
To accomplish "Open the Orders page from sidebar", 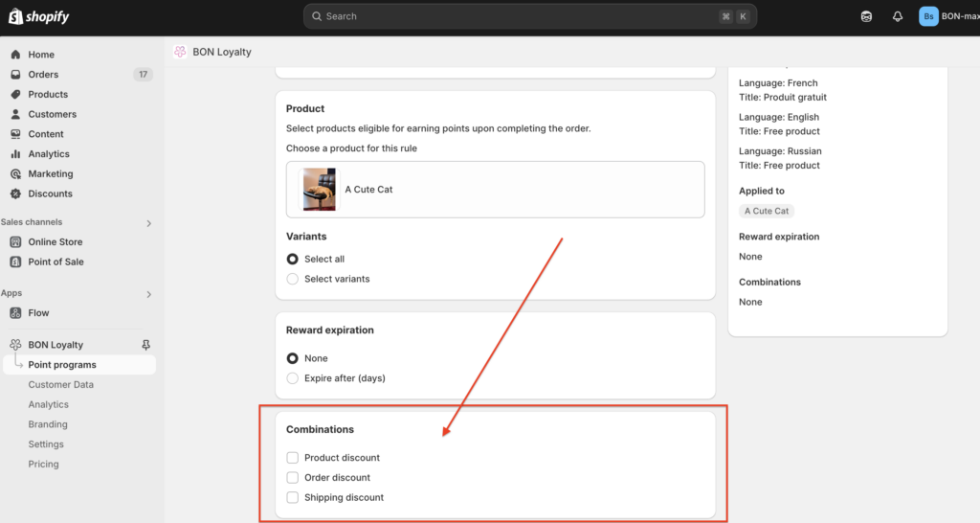I will point(43,75).
